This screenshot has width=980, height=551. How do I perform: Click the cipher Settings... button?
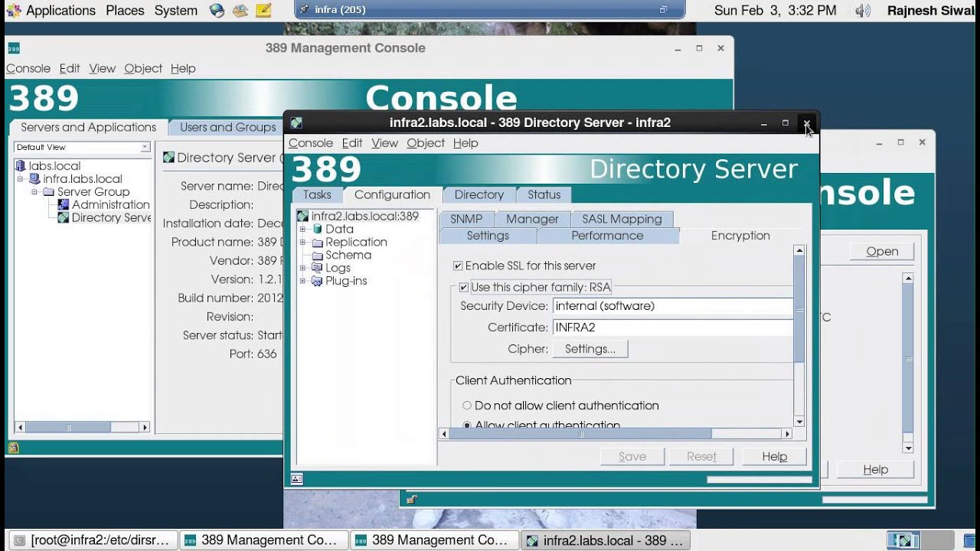coord(590,349)
